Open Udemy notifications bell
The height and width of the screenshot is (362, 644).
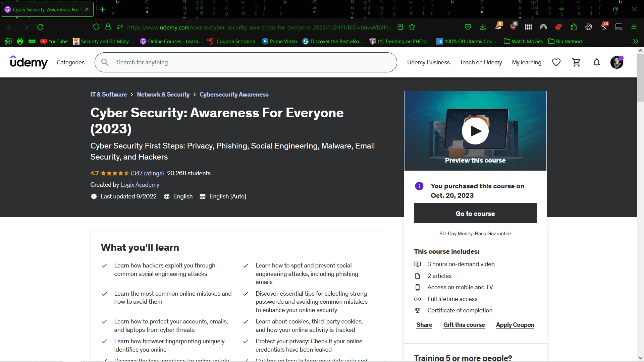click(x=597, y=62)
